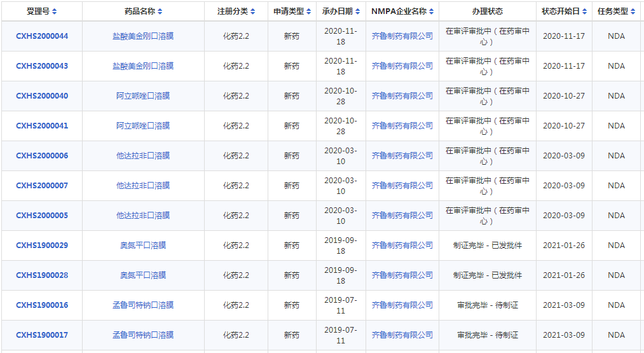
Task: Open record CXHS1900028
Action: pyautogui.click(x=42, y=275)
